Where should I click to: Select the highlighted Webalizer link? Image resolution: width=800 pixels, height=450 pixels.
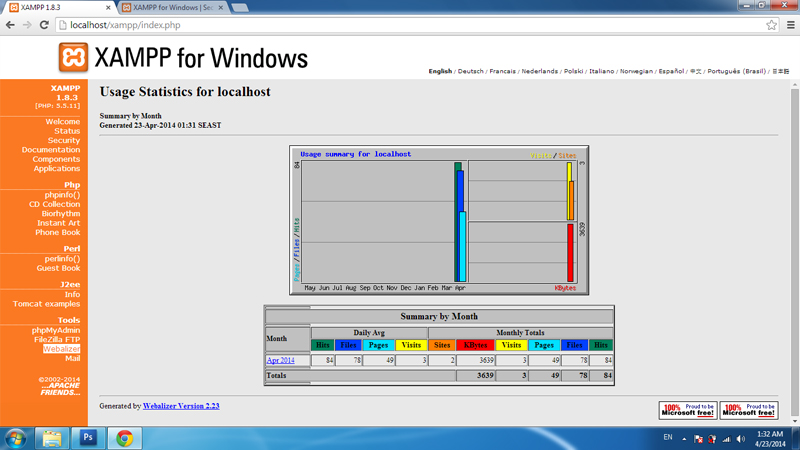[x=62, y=349]
